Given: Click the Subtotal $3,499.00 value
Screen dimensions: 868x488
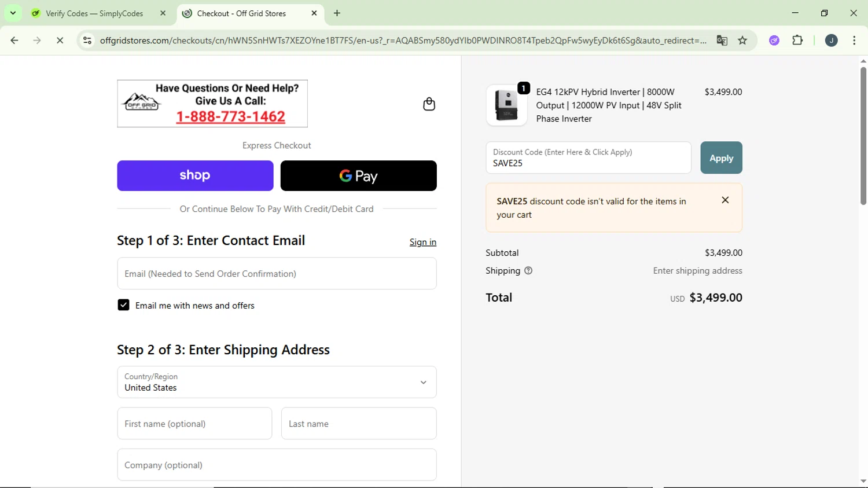Looking at the screenshot, I should tap(723, 252).
